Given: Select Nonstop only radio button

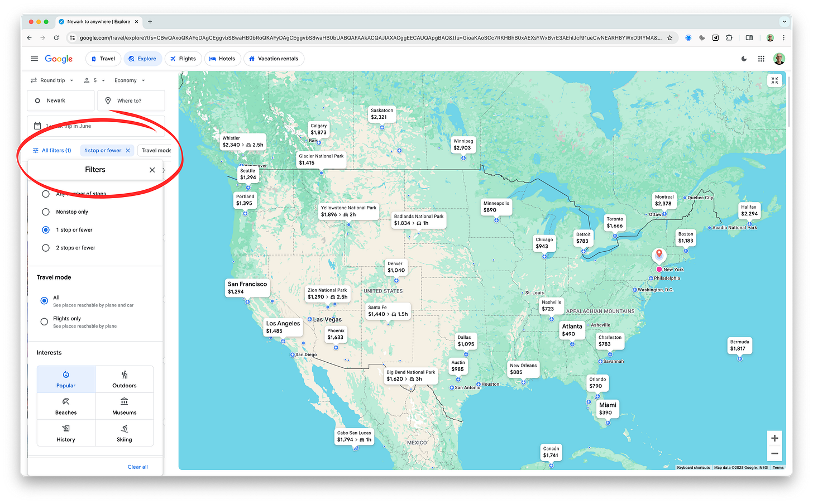Looking at the screenshot, I should (46, 212).
